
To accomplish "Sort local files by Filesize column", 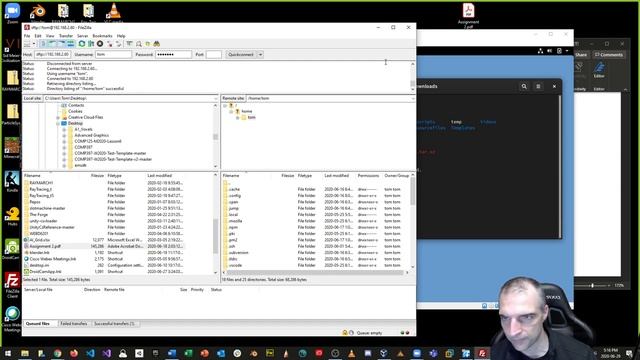I will click(x=97, y=176).
